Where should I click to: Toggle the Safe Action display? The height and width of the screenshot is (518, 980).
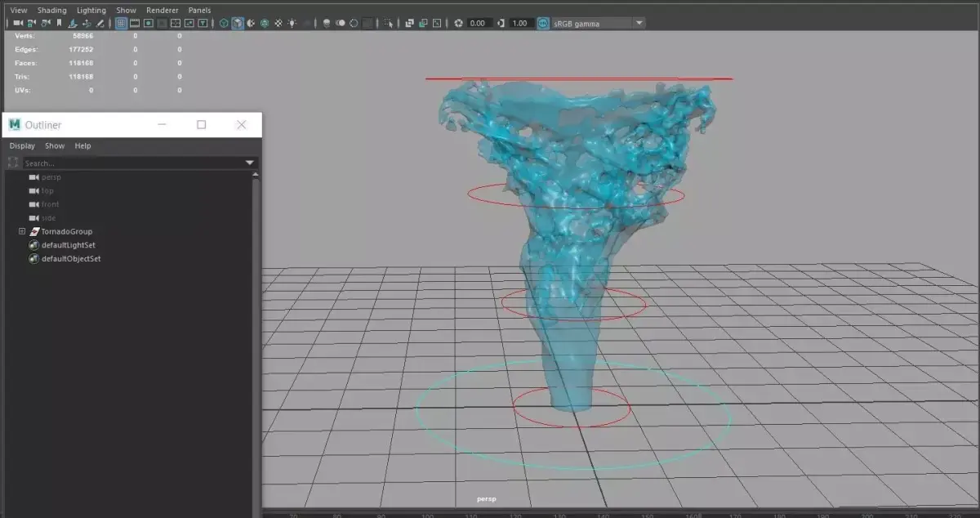(x=189, y=23)
